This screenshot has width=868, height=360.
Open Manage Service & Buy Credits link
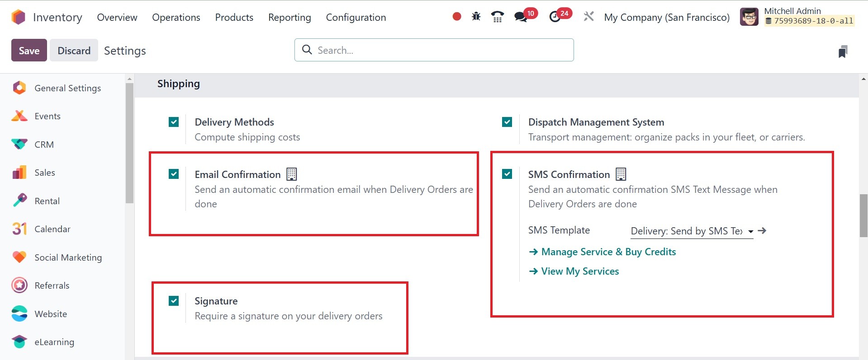[608, 252]
